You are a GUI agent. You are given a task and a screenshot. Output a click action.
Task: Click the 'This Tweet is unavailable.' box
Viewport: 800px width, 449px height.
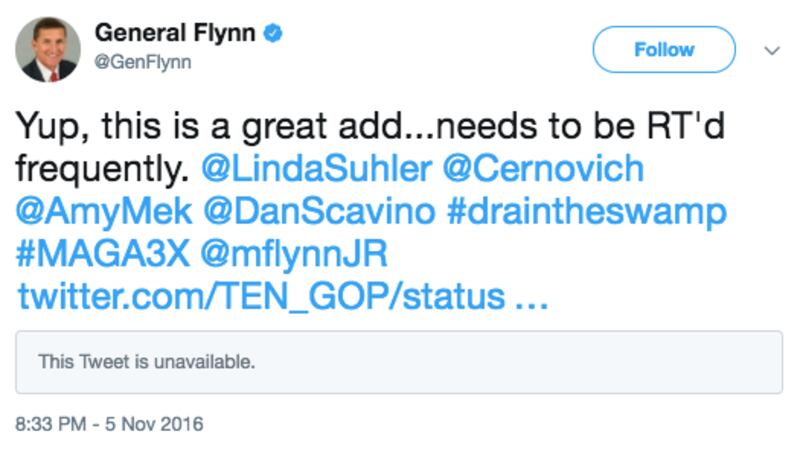point(399,362)
